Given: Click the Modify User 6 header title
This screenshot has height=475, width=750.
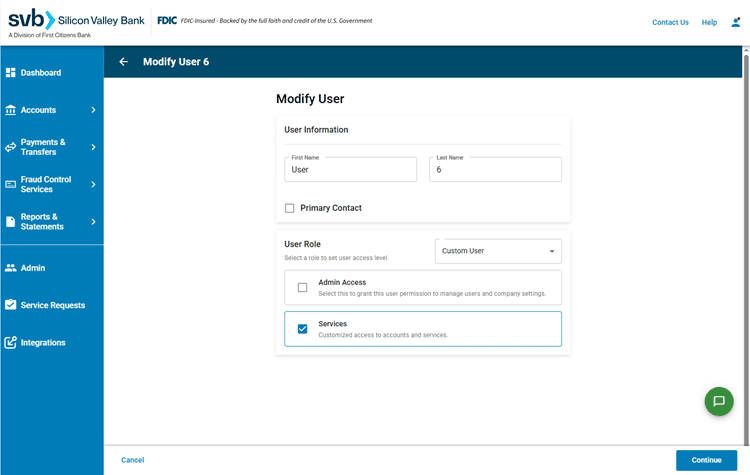Looking at the screenshot, I should (x=176, y=62).
